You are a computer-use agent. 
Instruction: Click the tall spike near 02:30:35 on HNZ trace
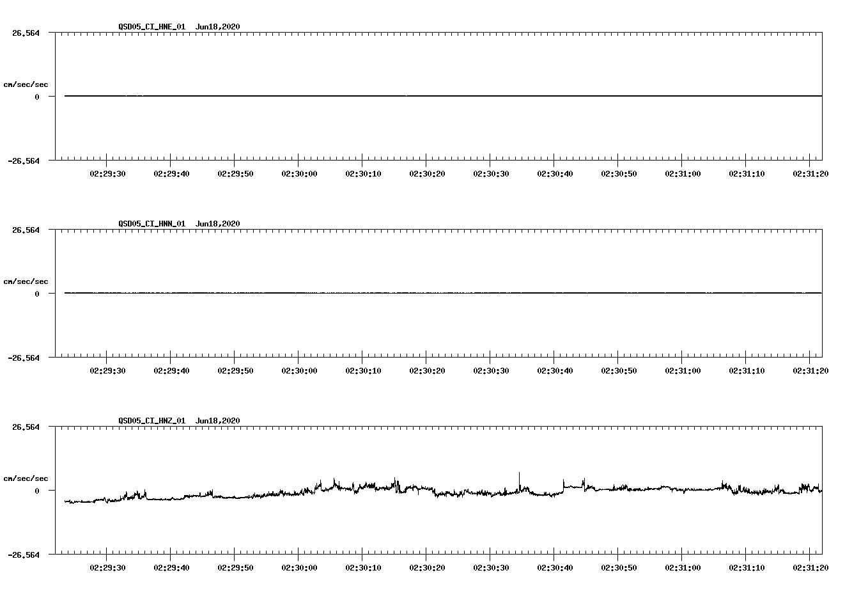(x=519, y=481)
